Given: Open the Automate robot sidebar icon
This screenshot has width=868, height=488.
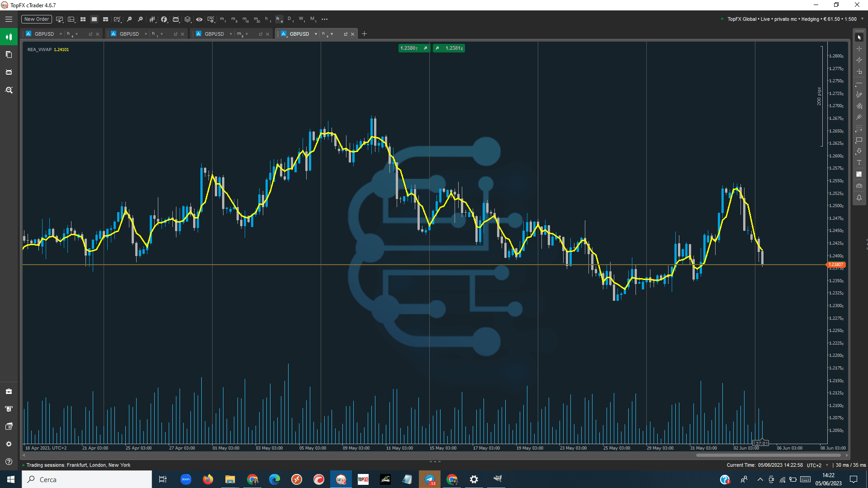Looking at the screenshot, I should [9, 72].
